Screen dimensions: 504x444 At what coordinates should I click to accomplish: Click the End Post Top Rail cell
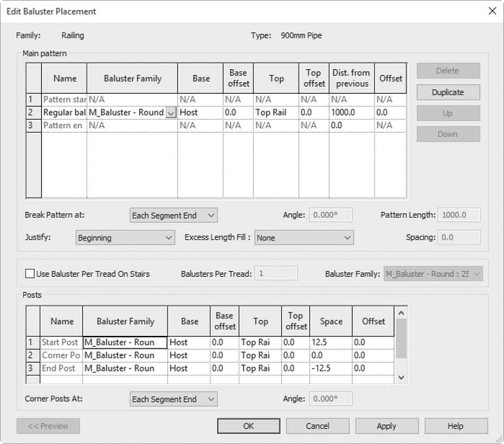260,368
